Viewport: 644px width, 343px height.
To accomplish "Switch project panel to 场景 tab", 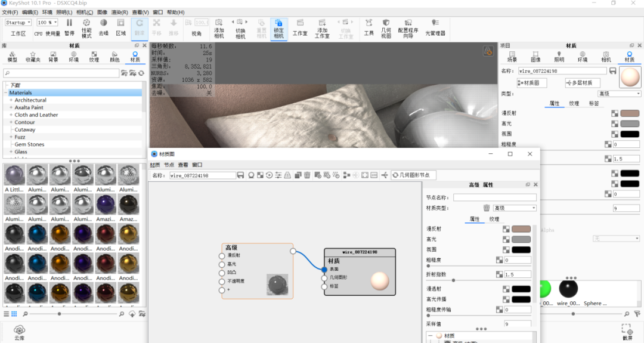I will [512, 56].
